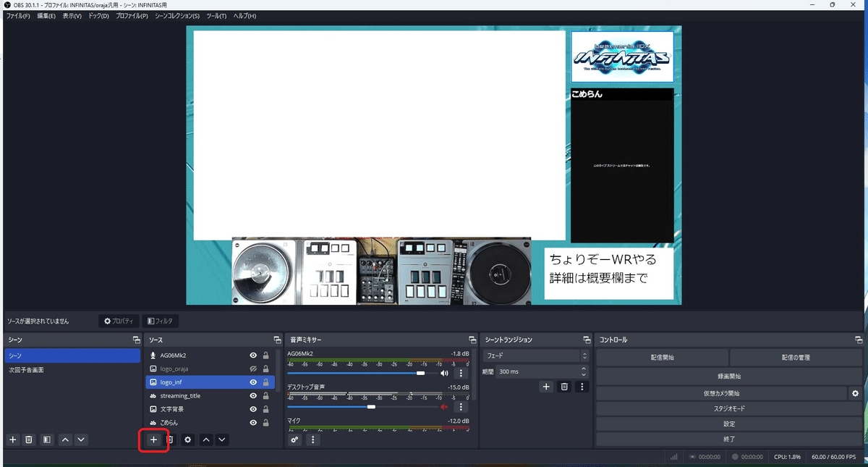Screen dimensions: 868x467
Task: Open advanced audio properties gears icon
Action: point(295,439)
